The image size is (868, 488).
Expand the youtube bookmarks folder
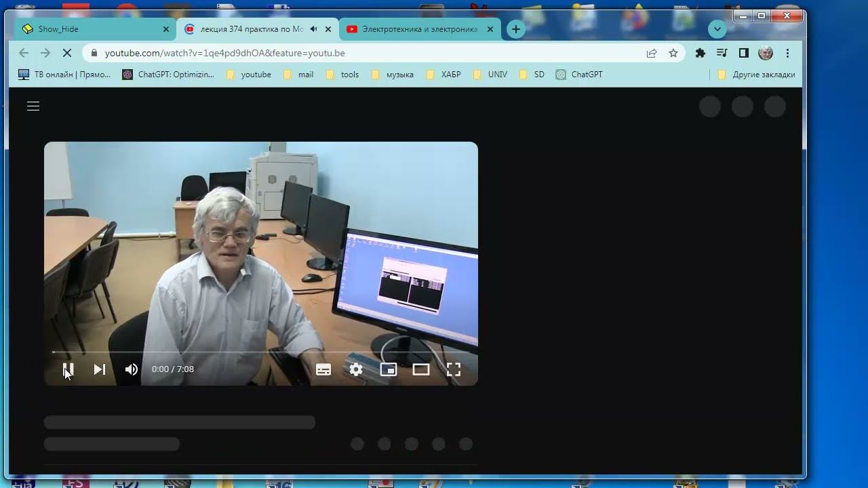tap(248, 75)
